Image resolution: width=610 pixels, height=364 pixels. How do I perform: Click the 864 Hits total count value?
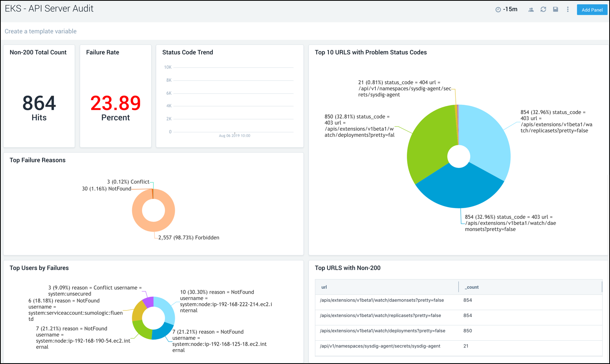39,103
